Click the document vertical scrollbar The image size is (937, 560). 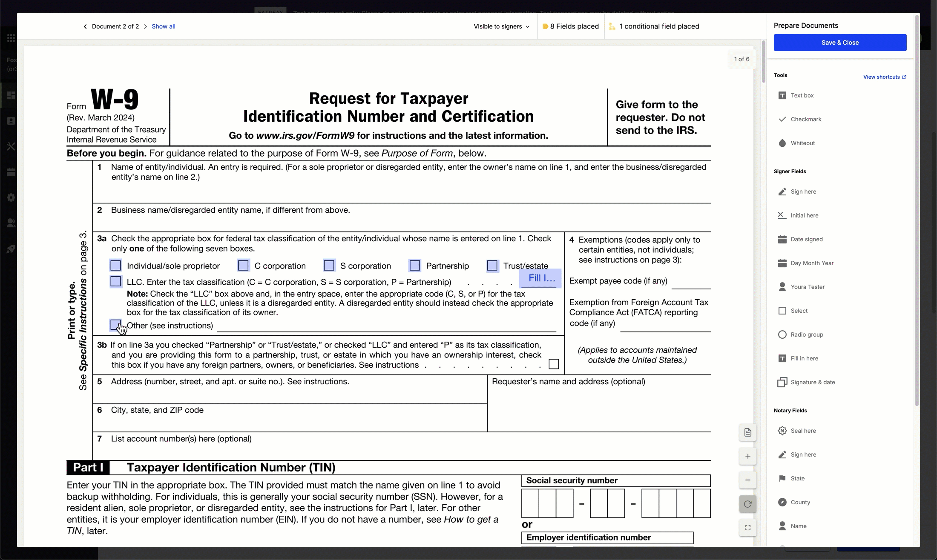[x=764, y=62]
